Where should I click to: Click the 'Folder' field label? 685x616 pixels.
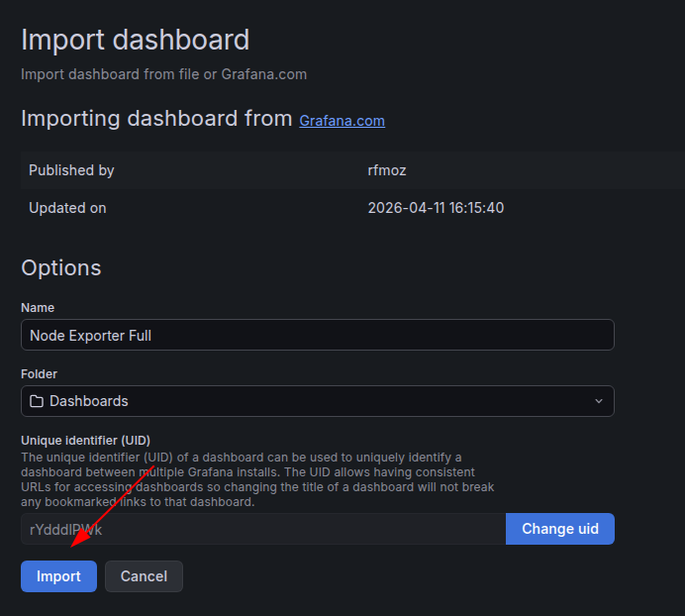pyautogui.click(x=39, y=373)
